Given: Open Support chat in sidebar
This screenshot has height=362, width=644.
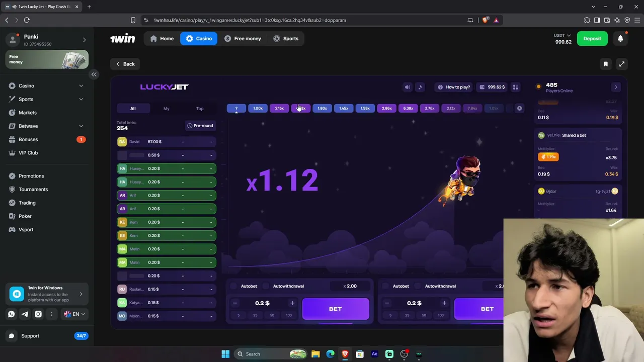Looking at the screenshot, I should coord(47,336).
